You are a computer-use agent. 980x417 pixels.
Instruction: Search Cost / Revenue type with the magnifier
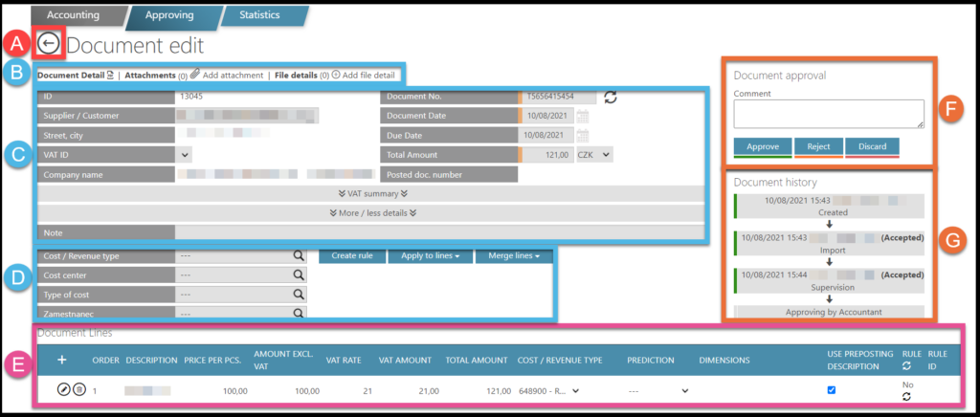[299, 255]
